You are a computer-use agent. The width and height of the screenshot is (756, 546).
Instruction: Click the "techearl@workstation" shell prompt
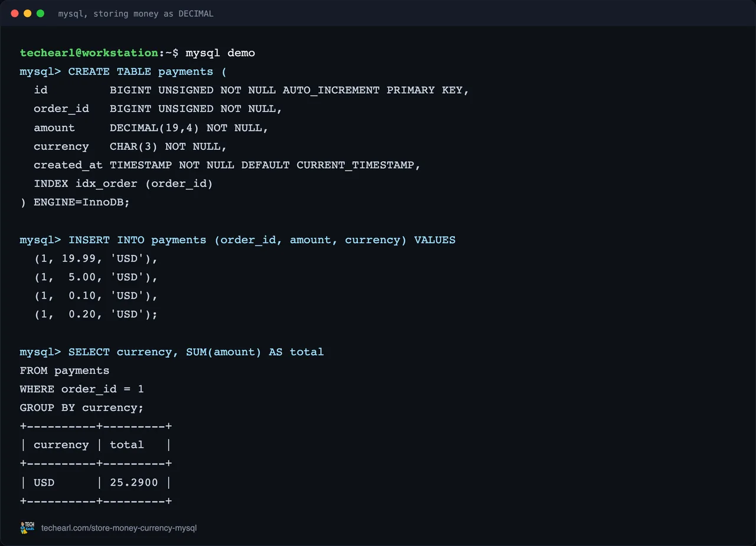click(89, 53)
